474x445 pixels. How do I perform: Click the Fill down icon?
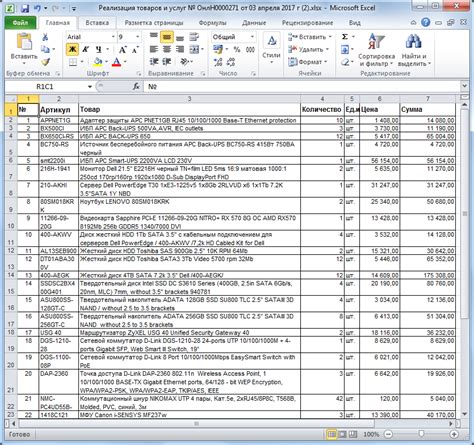(x=345, y=50)
